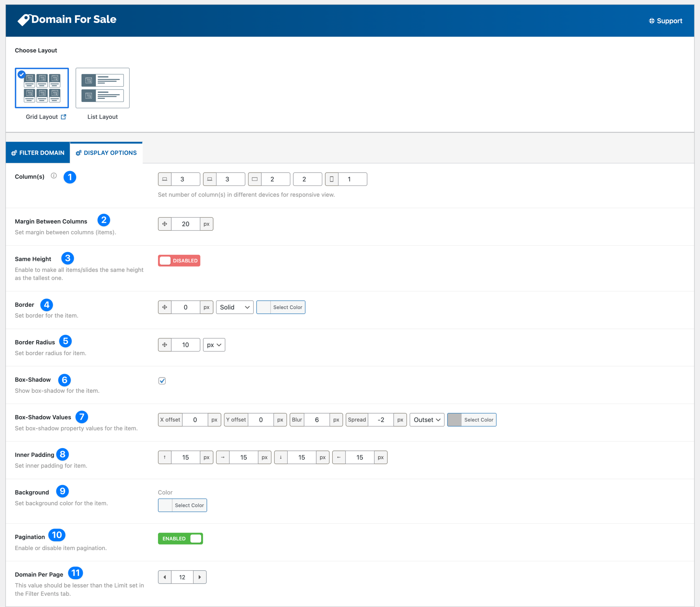The width and height of the screenshot is (700, 607).
Task: Disable the Pagination toggle
Action: (x=180, y=538)
